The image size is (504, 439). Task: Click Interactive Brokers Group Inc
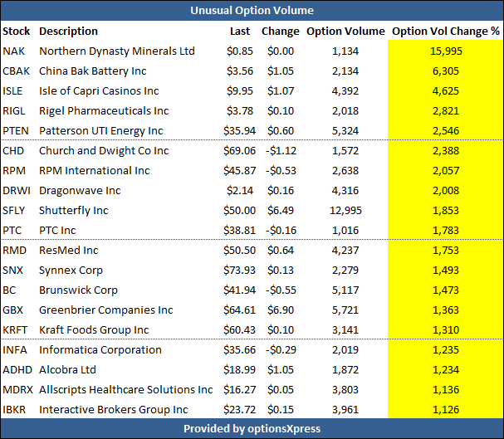(x=114, y=409)
